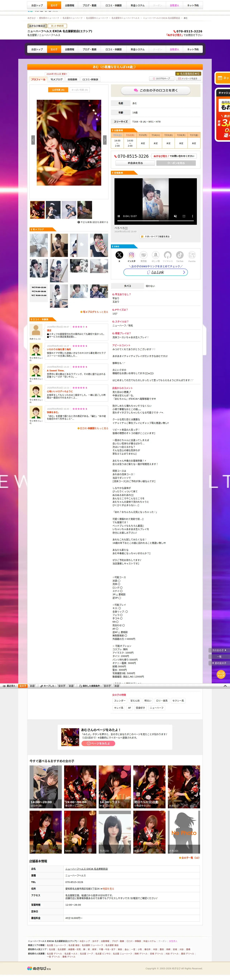Click the 質問箱 icon in SNS
The height and width of the screenshot is (980, 230).
pyautogui.click(x=143, y=255)
